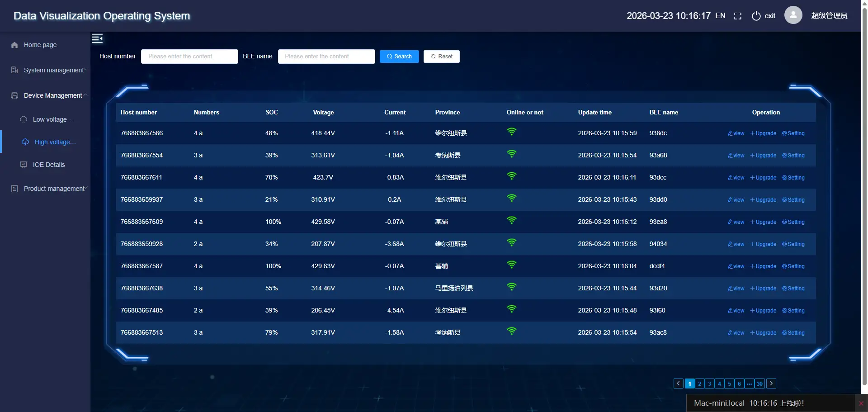The image size is (868, 412).
Task: Expand the Product management menu
Action: (49, 189)
